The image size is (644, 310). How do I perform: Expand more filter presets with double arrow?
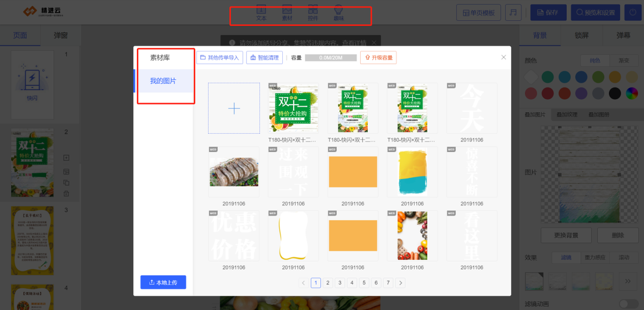click(x=628, y=281)
